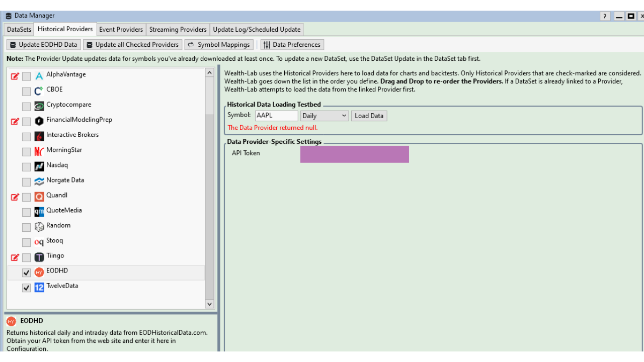Click the purple API Token field
This screenshot has height=362, width=644.
pos(354,154)
